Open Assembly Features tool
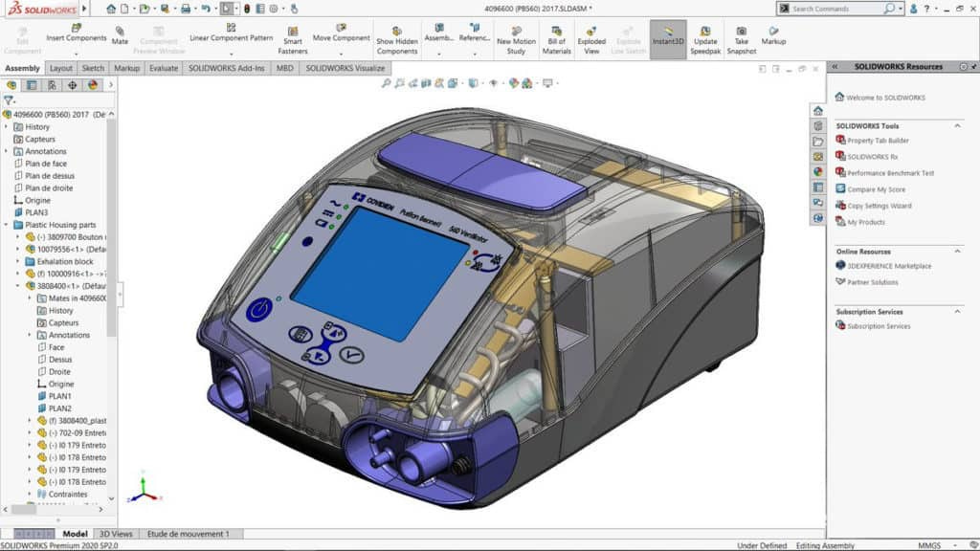Screen dimensions: 980x551 click(x=438, y=33)
